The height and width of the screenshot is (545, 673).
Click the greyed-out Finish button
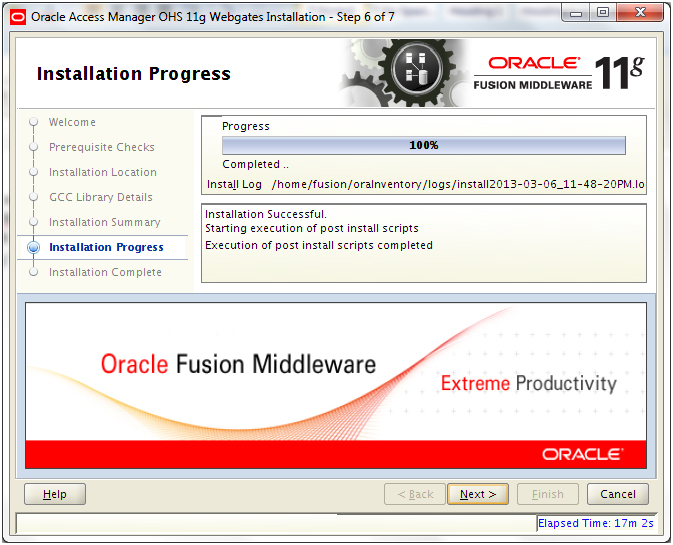pos(548,494)
